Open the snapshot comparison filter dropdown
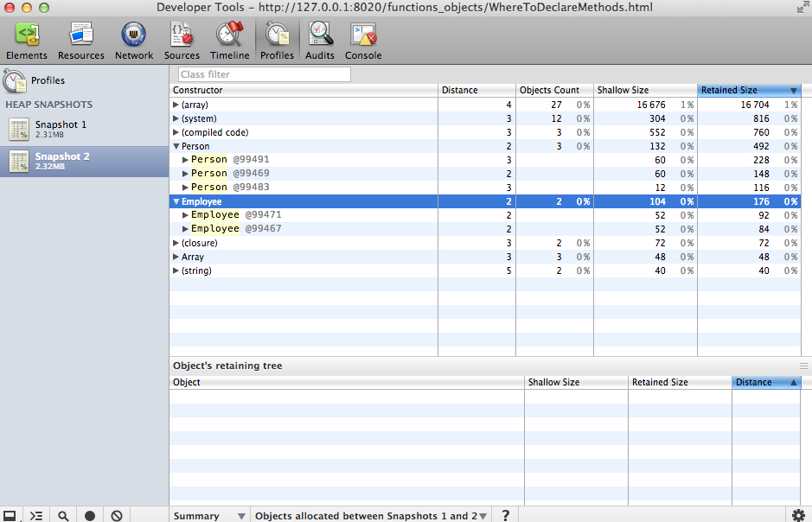The height and width of the screenshot is (522, 812). tap(371, 515)
